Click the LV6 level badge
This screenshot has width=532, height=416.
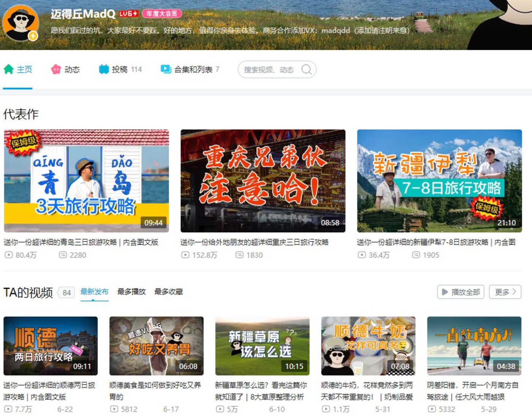129,14
